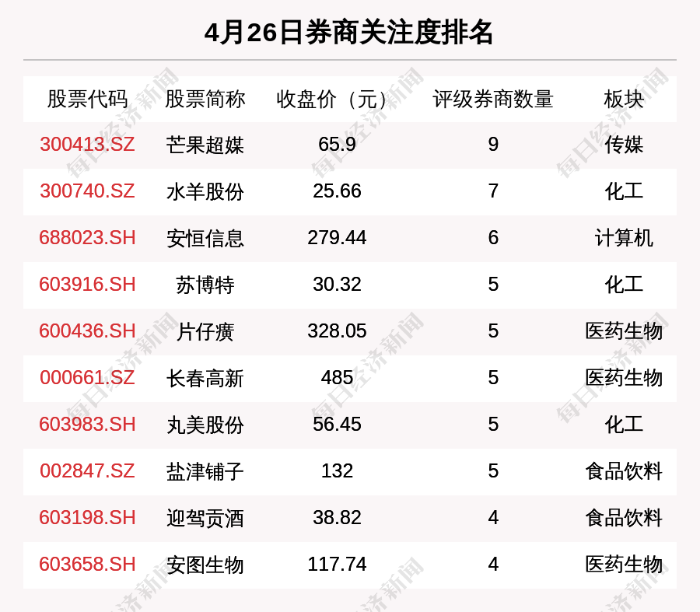Select stock code 300413.SZ
This screenshot has height=612, width=700.
(87, 144)
